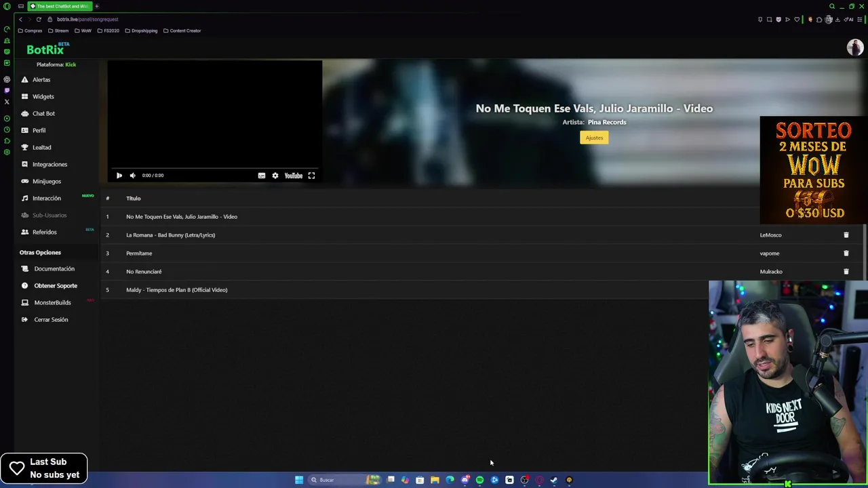Go back in browser

20,20
